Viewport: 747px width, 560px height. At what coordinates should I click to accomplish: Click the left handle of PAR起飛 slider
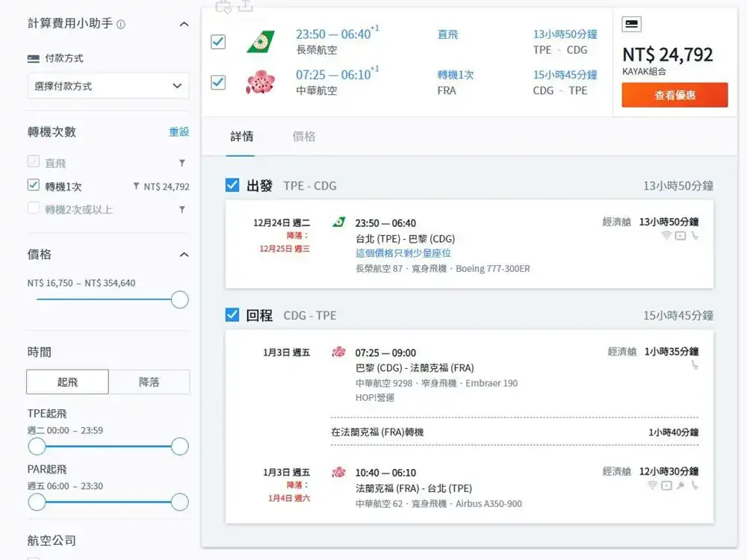pyautogui.click(x=37, y=502)
